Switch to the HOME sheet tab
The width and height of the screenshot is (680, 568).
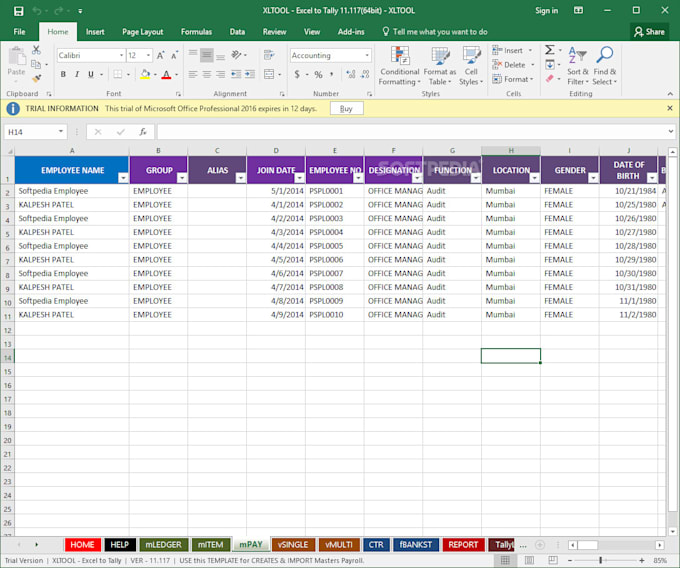[82, 545]
